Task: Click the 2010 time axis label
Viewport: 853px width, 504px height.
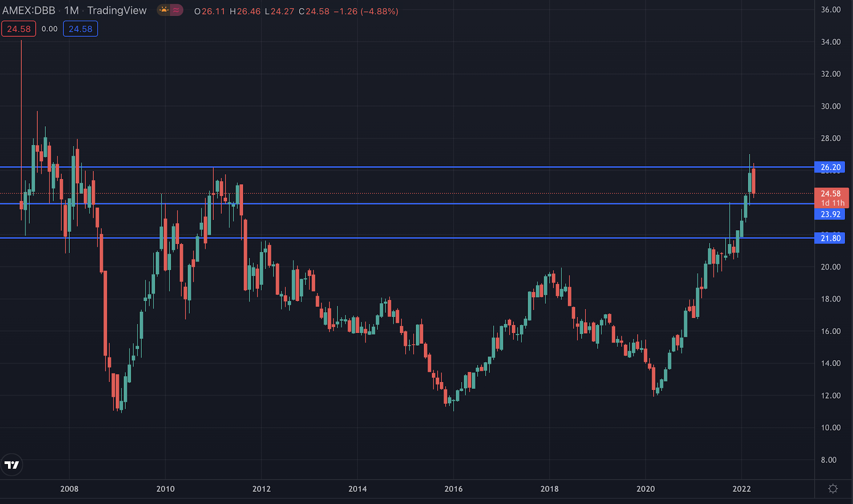Action: (x=165, y=489)
